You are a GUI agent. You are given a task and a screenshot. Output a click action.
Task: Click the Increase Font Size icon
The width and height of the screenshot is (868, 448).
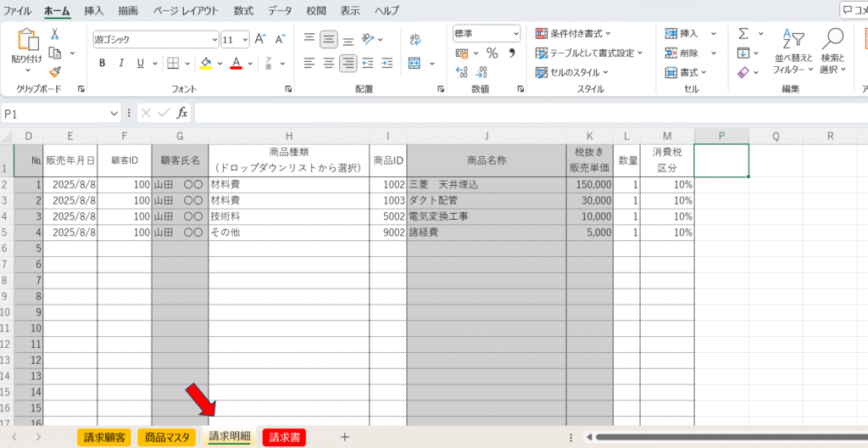click(x=260, y=39)
